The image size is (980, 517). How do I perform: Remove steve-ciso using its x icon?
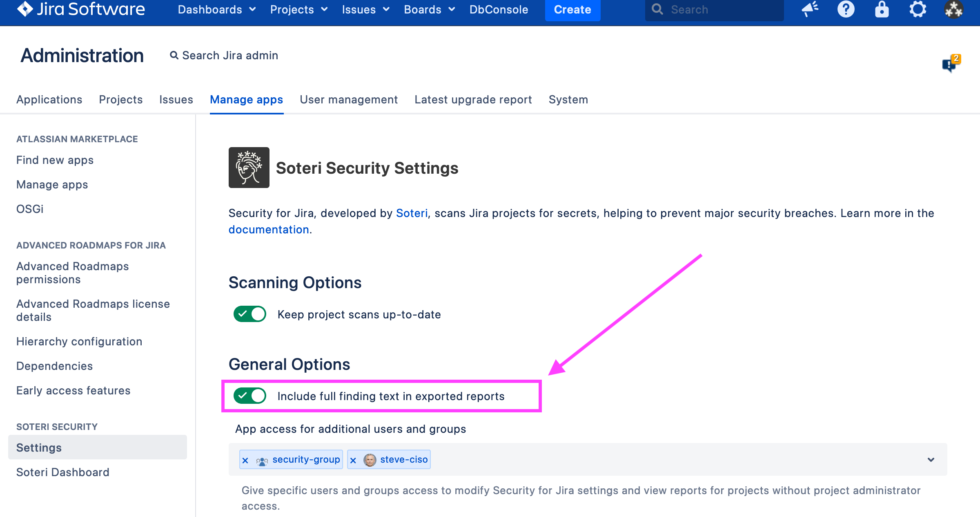(x=353, y=460)
